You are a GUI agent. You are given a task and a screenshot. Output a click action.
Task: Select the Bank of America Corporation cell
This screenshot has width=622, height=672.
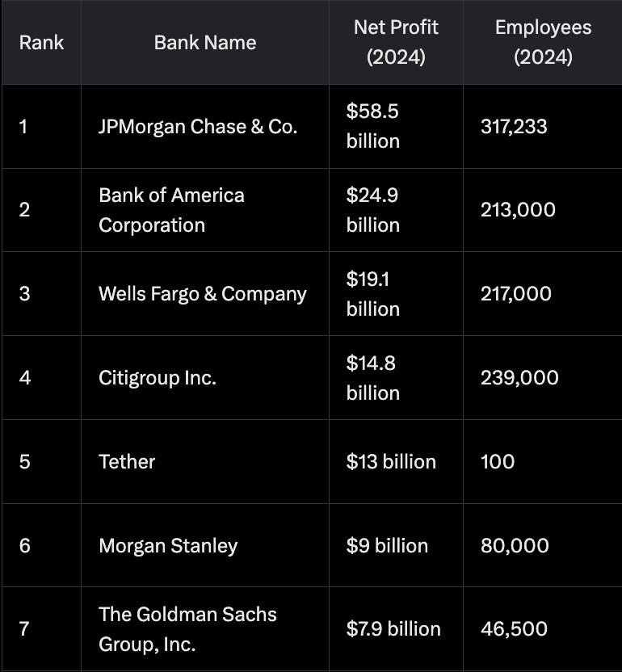click(x=171, y=210)
